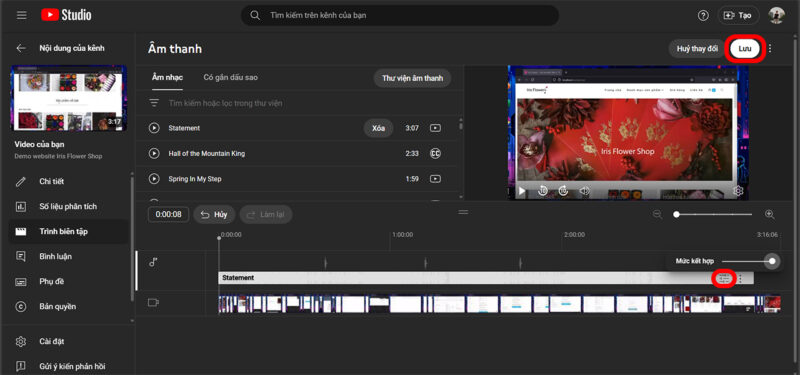Screen dimensions: 800x375
Task: Click the Lưu save button
Action: (x=745, y=49)
